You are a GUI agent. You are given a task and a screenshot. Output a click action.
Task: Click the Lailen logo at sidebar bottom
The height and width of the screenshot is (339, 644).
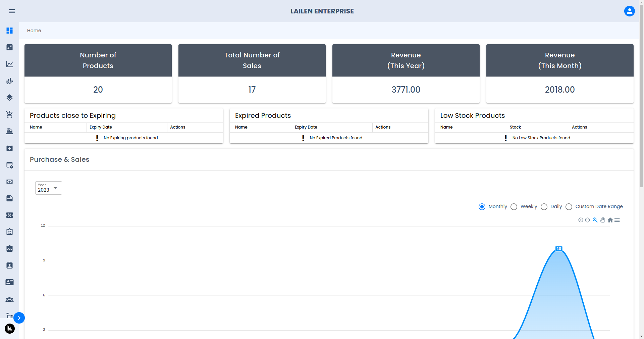click(10, 329)
